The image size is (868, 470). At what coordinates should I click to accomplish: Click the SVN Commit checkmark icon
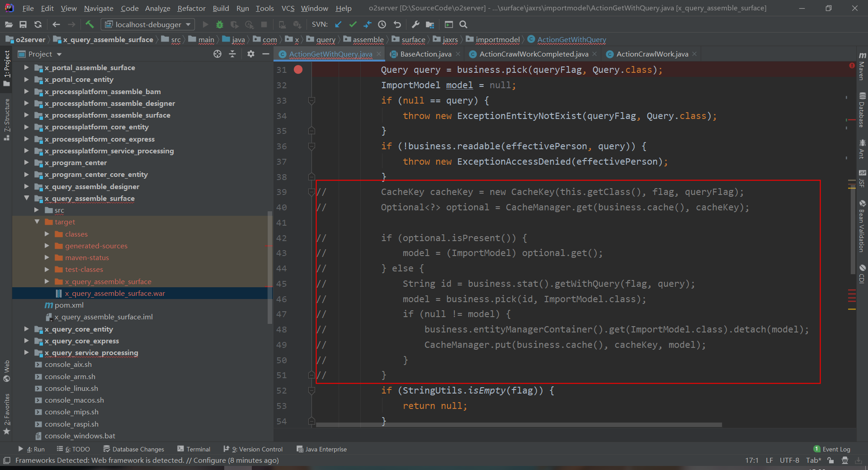(x=353, y=24)
